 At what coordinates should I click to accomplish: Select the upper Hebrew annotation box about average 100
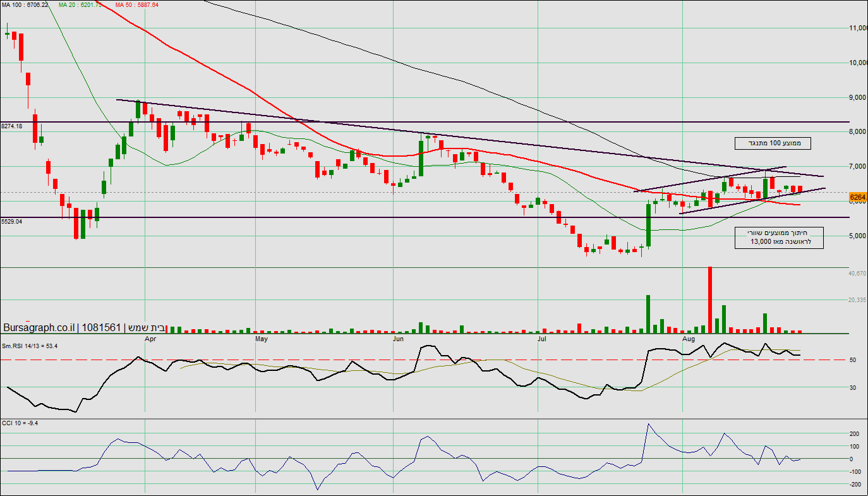point(773,143)
